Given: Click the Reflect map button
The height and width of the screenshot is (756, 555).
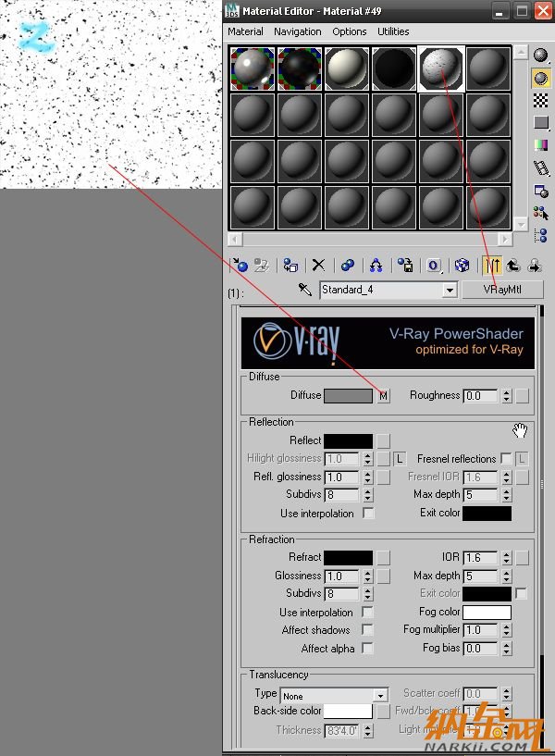Looking at the screenshot, I should click(x=384, y=440).
